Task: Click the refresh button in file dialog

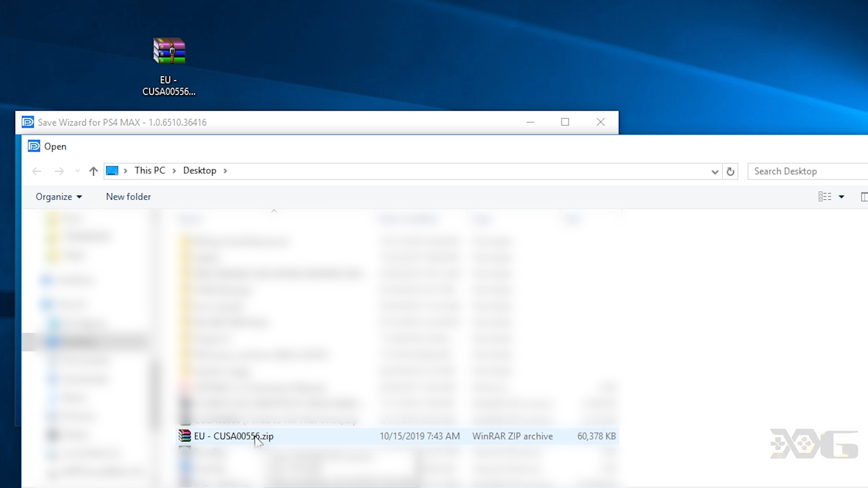Action: click(x=730, y=171)
